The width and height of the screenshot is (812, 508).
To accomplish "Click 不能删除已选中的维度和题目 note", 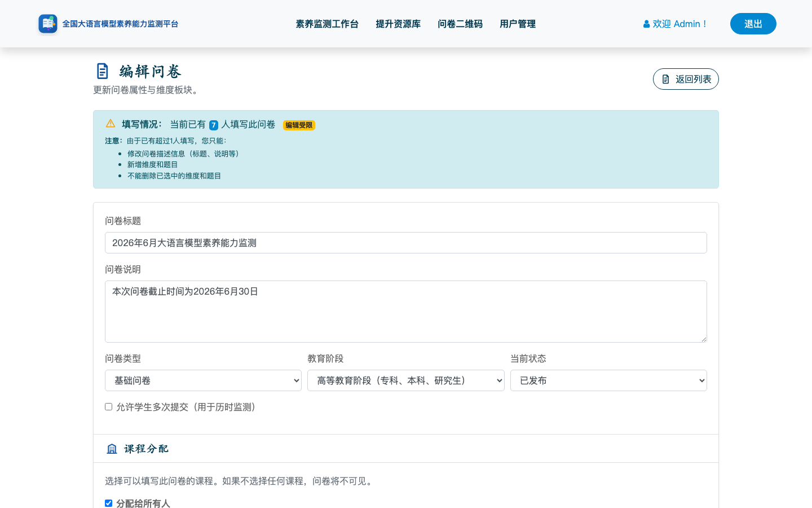I will [174, 176].
